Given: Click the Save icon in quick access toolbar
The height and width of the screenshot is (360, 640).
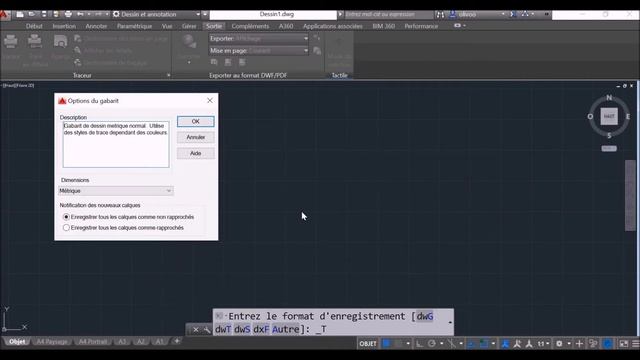Looking at the screenshot, I should tap(44, 14).
